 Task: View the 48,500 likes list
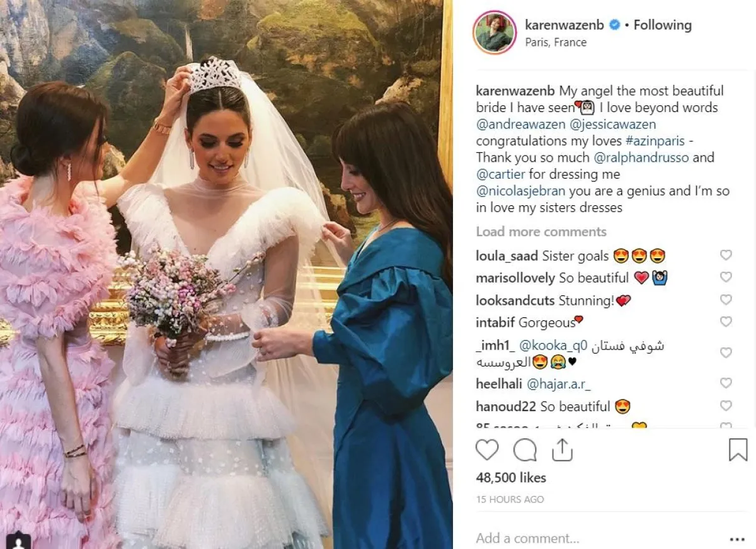[511, 478]
